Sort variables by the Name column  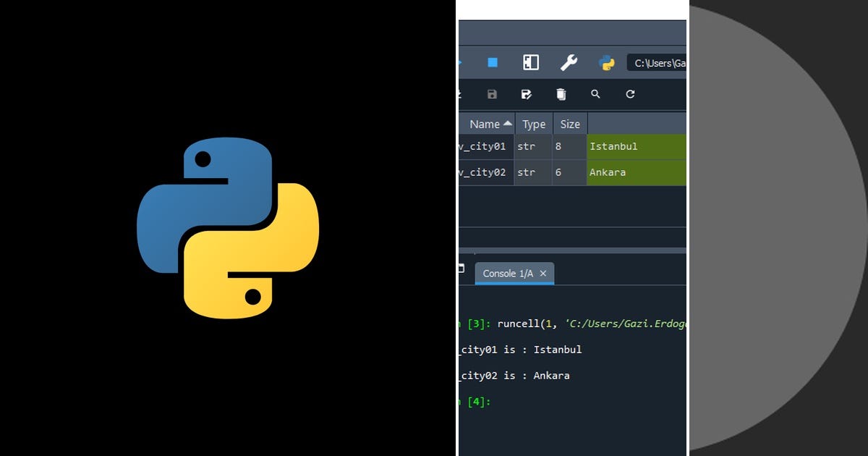point(486,124)
